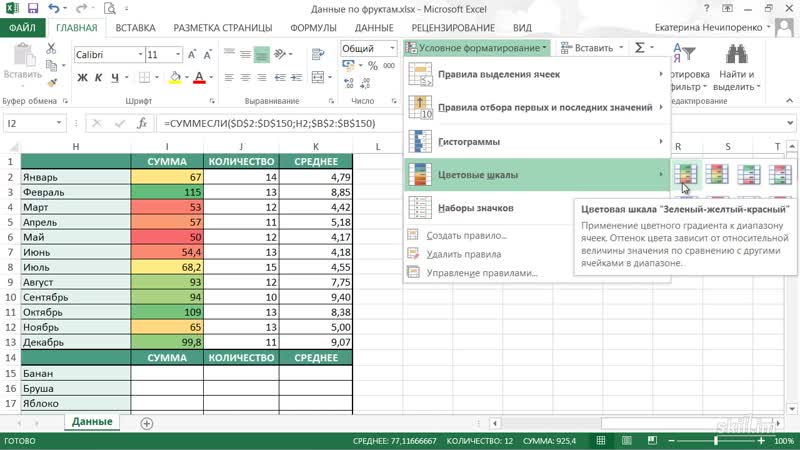Toggle underline Ч formatting
Viewport: 800px width, 450px height.
[x=116, y=77]
